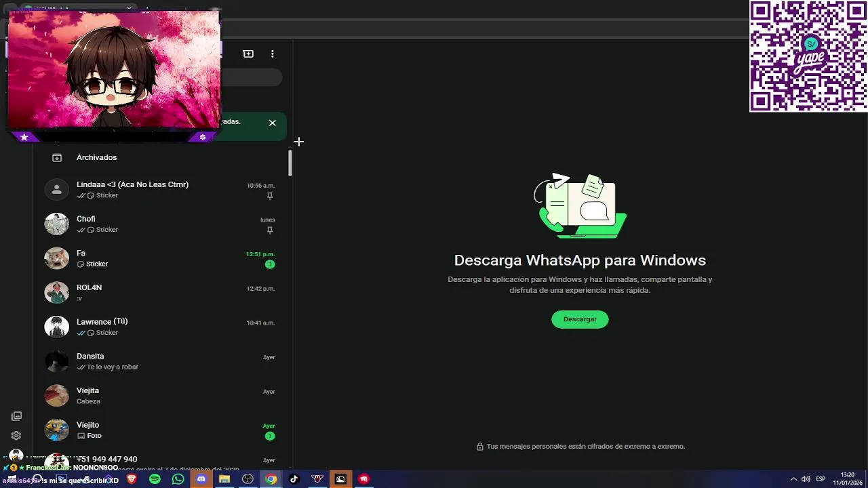Click the Descargar button

(x=580, y=319)
